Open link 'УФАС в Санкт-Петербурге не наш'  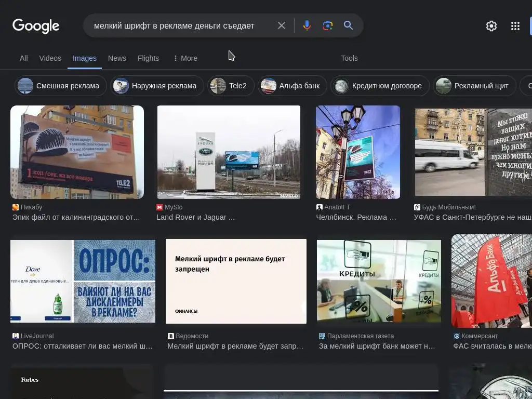tap(473, 218)
